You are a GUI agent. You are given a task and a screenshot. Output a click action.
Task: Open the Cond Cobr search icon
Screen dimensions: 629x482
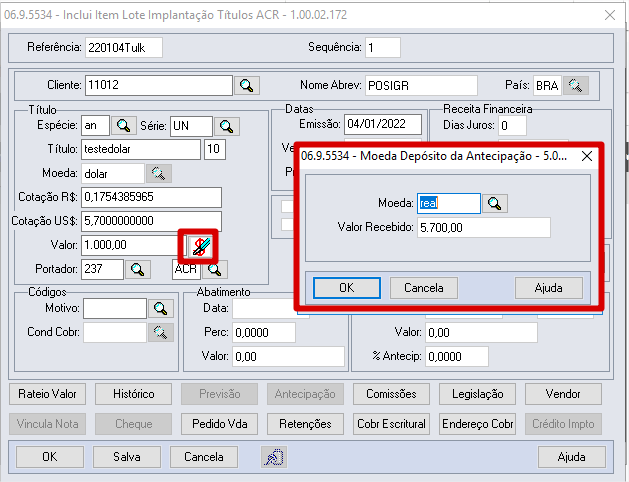click(x=160, y=332)
